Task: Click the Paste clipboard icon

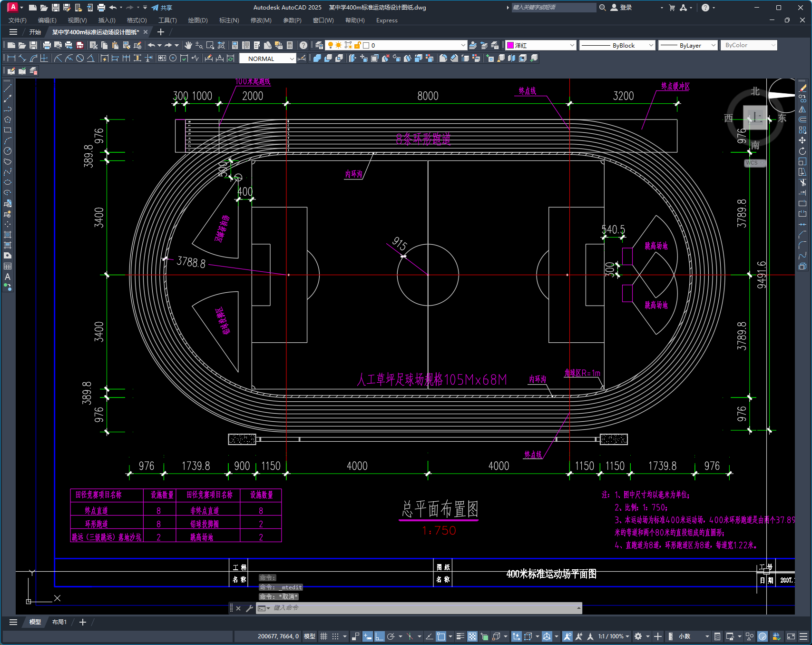Action: 116,45
